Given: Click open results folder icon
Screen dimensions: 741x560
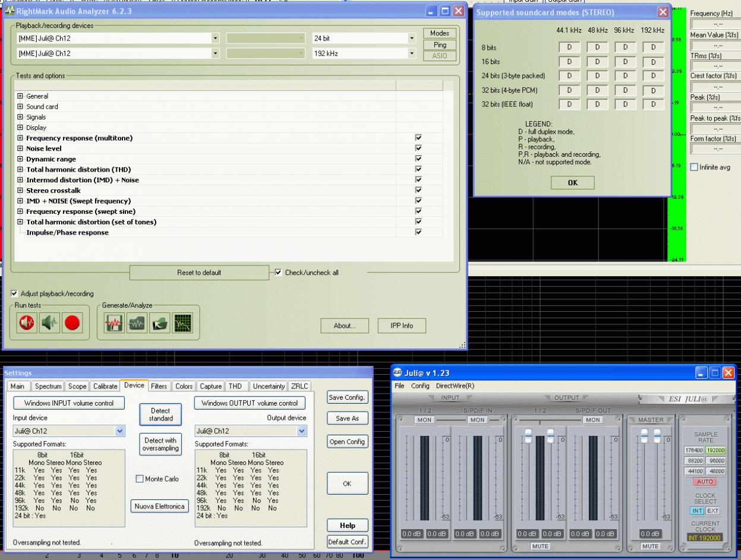Looking at the screenshot, I should (160, 323).
